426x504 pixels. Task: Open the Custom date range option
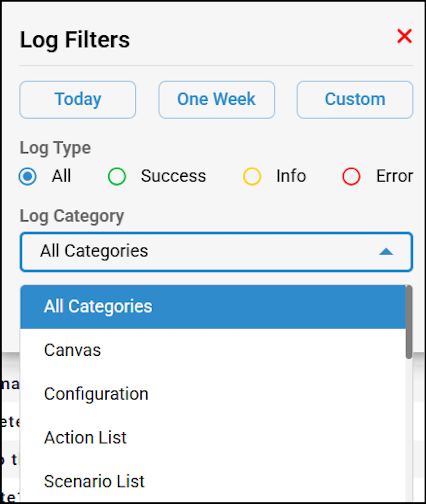[x=355, y=100]
